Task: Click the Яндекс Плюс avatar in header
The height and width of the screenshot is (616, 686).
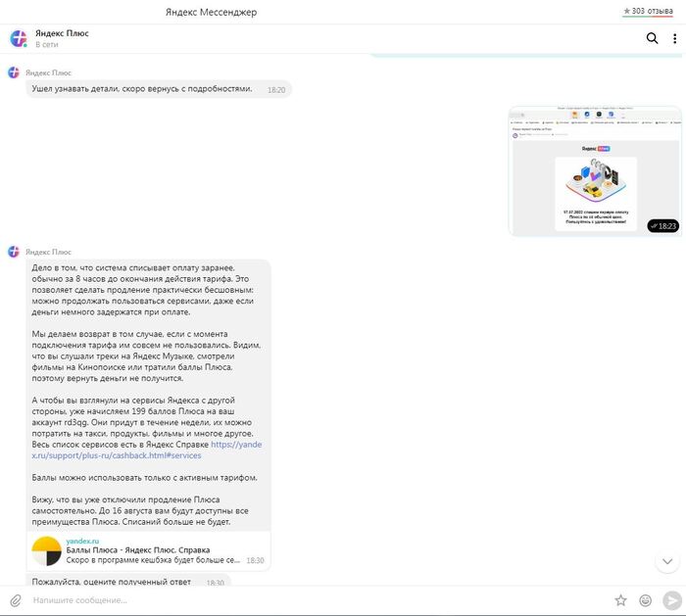Action: click(x=19, y=38)
